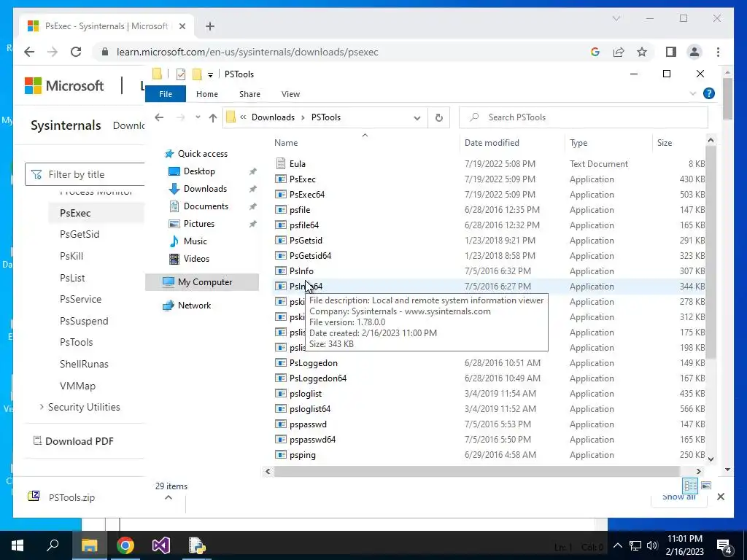747x560 pixels.
Task: Reload the Chrome page
Action: [76, 52]
